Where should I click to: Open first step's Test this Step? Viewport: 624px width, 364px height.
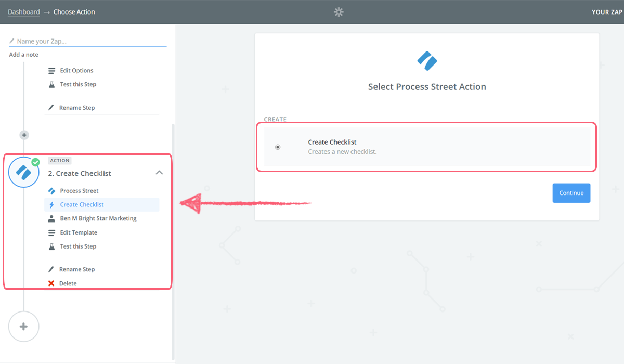coord(78,84)
